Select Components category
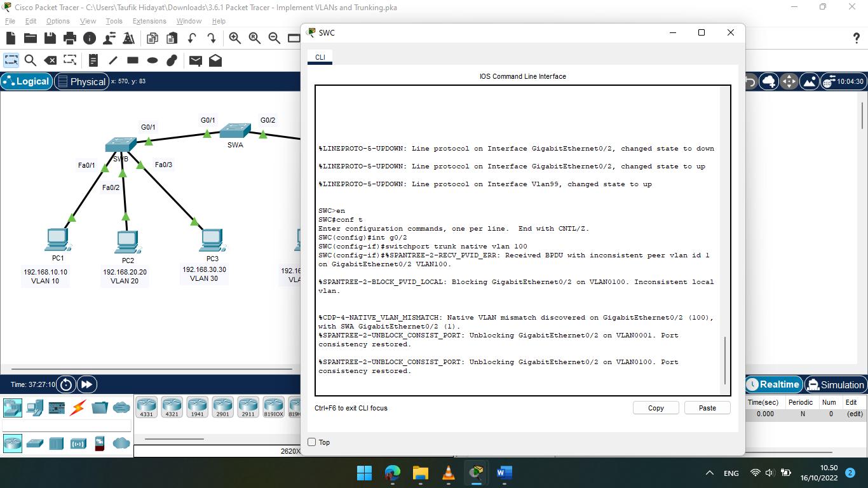This screenshot has height=488, width=868. click(x=57, y=407)
